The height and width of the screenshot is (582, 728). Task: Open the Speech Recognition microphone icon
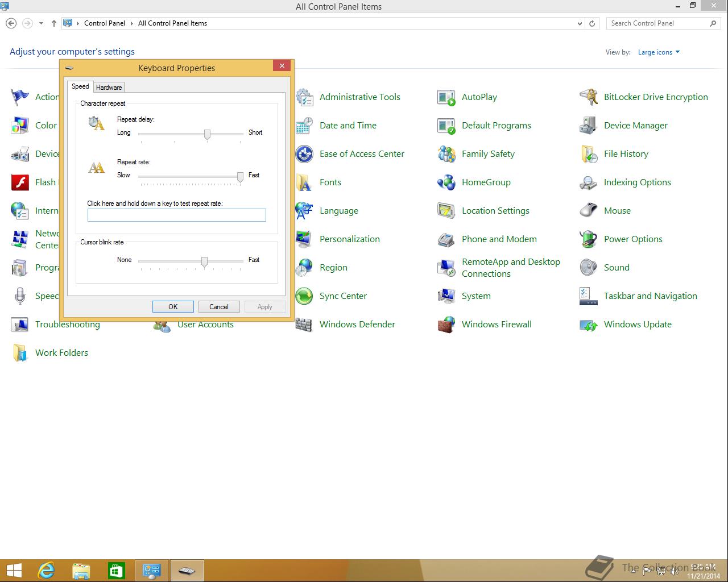(20, 296)
